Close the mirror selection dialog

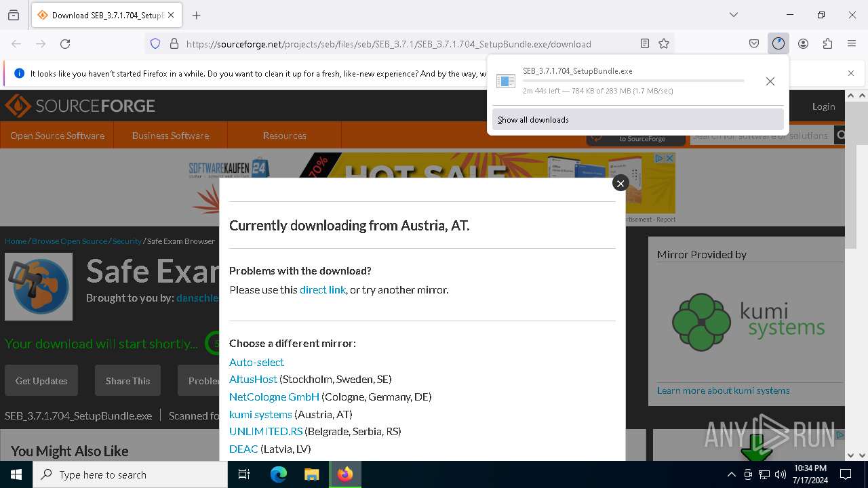pos(620,183)
